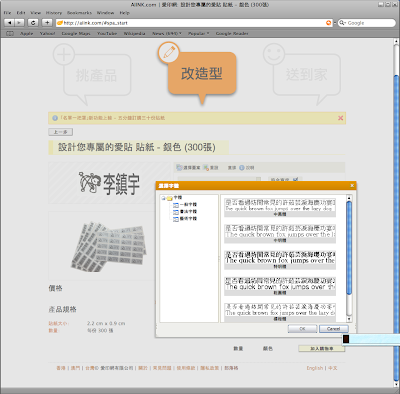Click the site favicon in the address bar
Screen dimensions: 400x394
pos(60,23)
